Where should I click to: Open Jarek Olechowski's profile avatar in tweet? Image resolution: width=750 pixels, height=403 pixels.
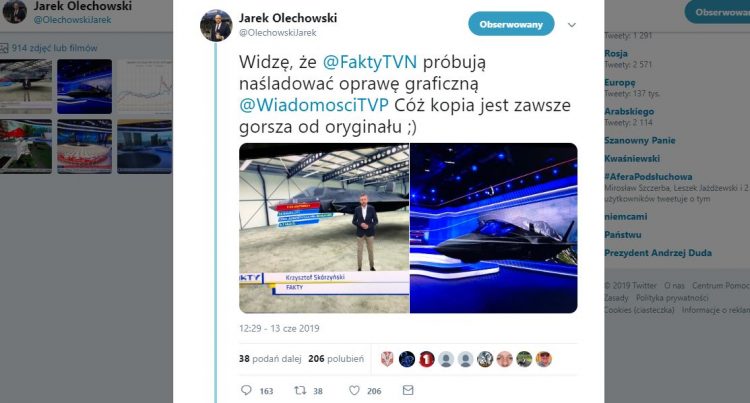click(x=216, y=25)
